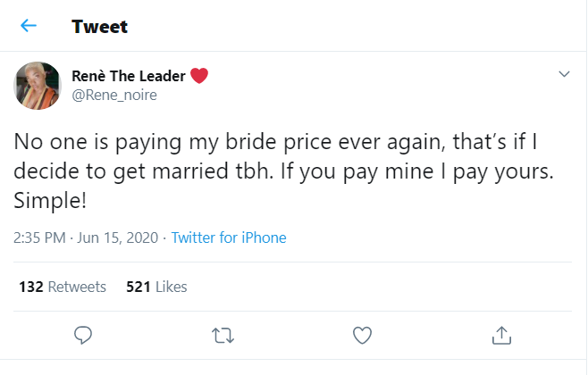The height and width of the screenshot is (375, 588).
Task: Open the Twitter for iPhone source link
Action: click(229, 237)
